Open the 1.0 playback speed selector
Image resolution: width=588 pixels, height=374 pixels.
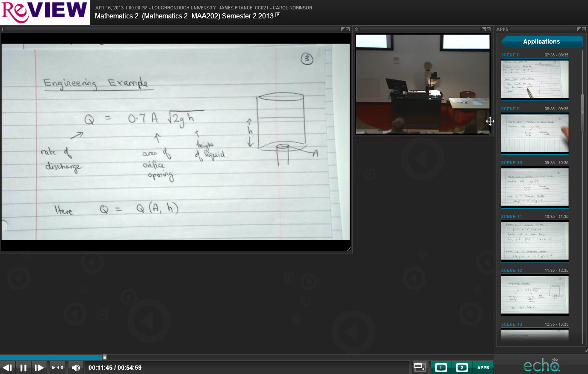[x=57, y=368]
